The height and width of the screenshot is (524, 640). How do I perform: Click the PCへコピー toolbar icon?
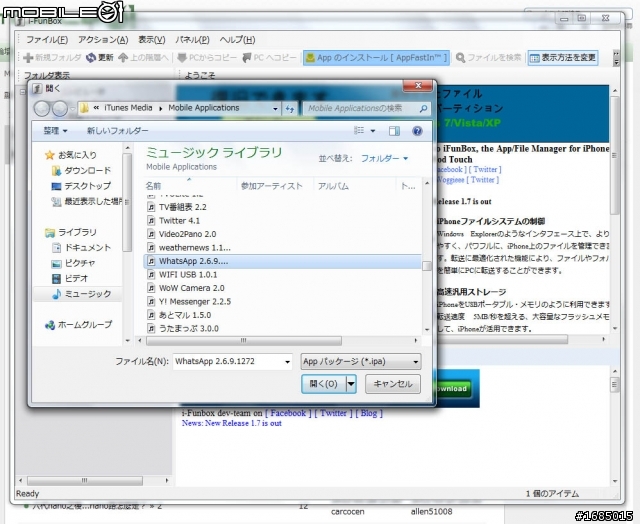pos(247,58)
